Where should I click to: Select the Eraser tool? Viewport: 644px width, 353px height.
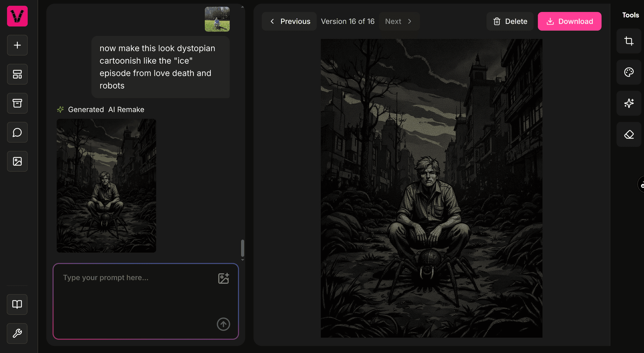629,134
